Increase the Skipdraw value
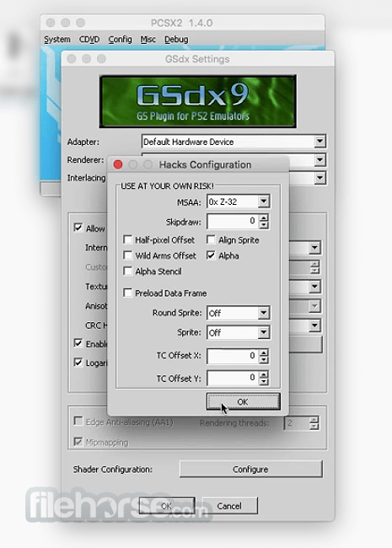 click(x=264, y=218)
